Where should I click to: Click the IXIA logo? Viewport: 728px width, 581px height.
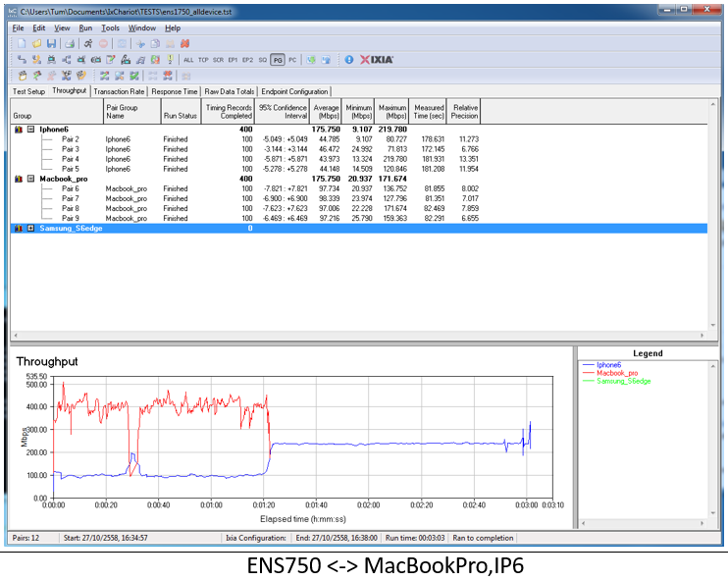point(377,60)
